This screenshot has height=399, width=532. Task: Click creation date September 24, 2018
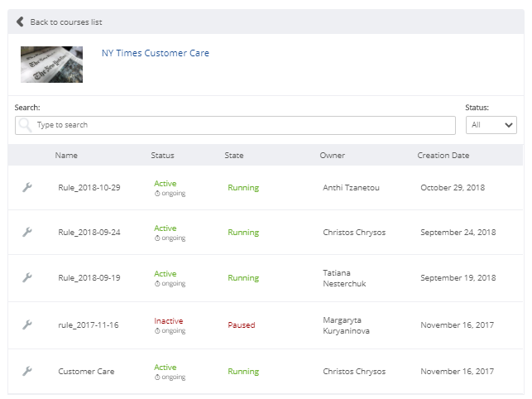pos(458,233)
